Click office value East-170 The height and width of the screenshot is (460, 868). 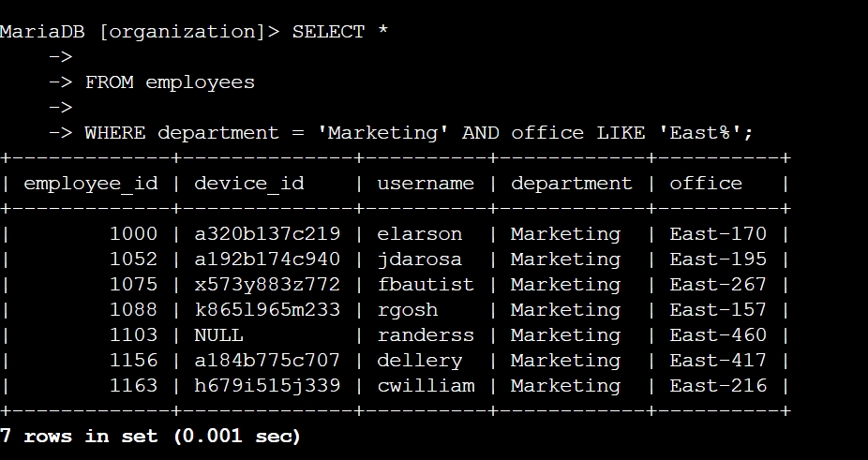pyautogui.click(x=718, y=234)
